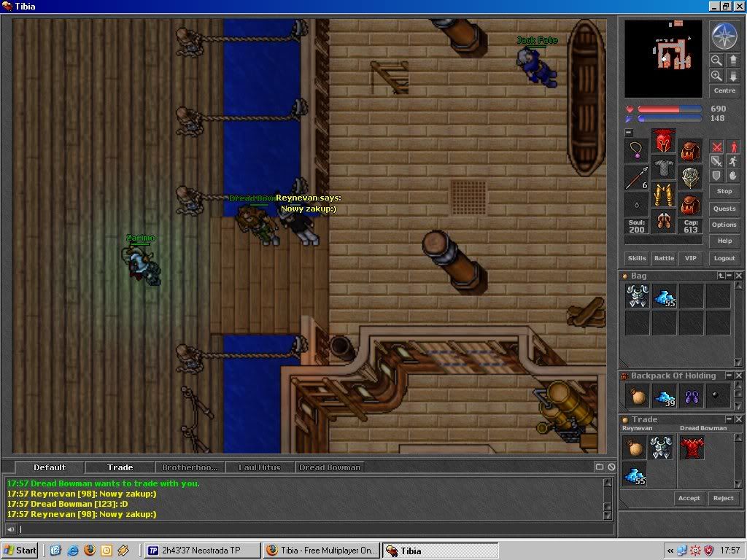The height and width of the screenshot is (560, 747).
Task: Zoom out the minimap
Action: [716, 61]
